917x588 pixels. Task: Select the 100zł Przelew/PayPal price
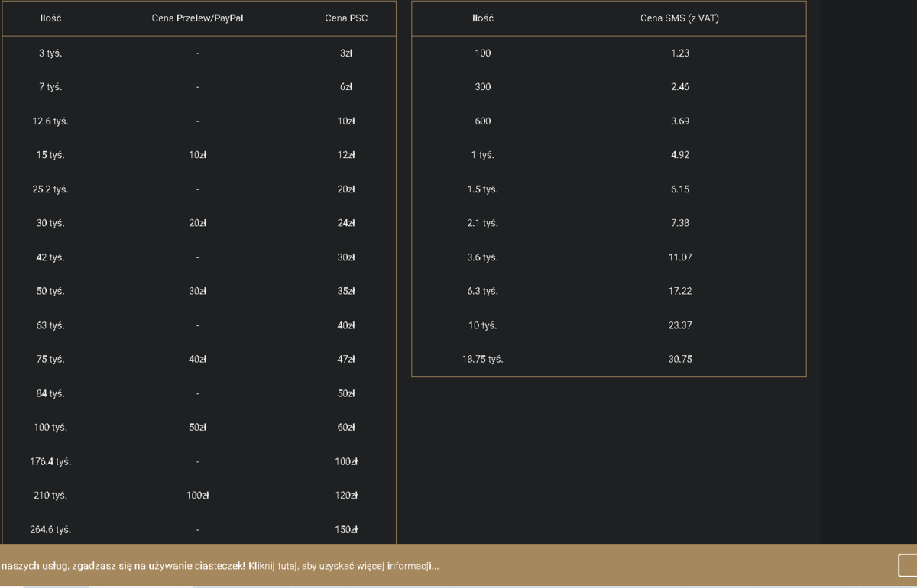198,495
